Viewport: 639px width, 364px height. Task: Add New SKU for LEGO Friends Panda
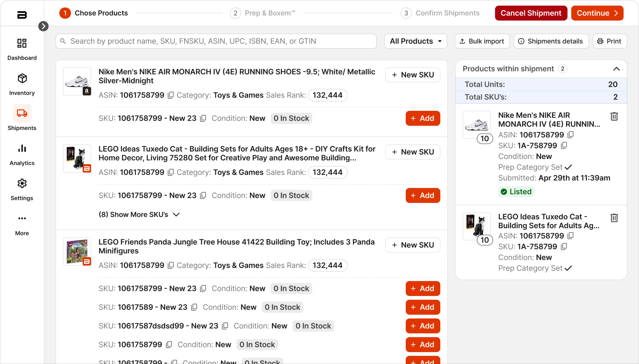tap(413, 245)
